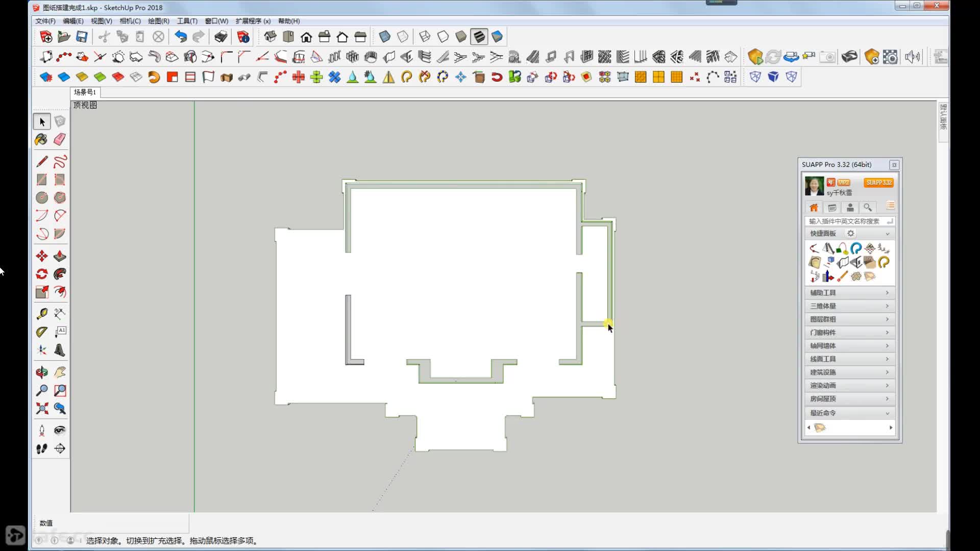Viewport: 980px width, 551px height.
Task: Select the Protractor tool
Action: (x=42, y=332)
